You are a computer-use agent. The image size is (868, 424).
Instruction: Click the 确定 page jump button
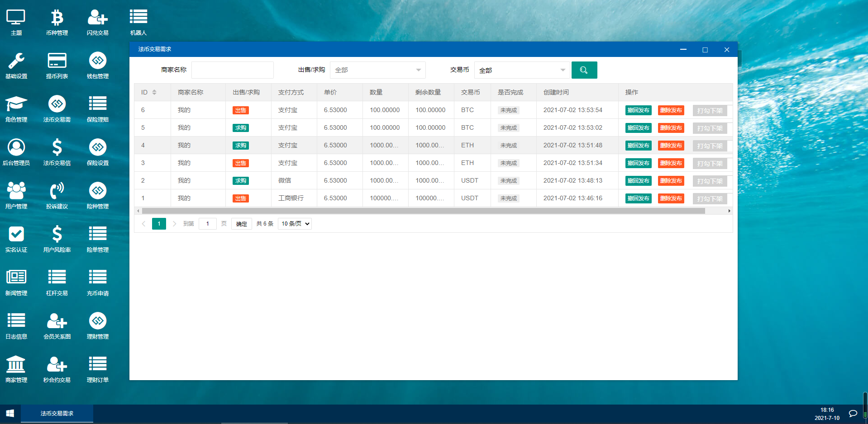click(x=242, y=224)
